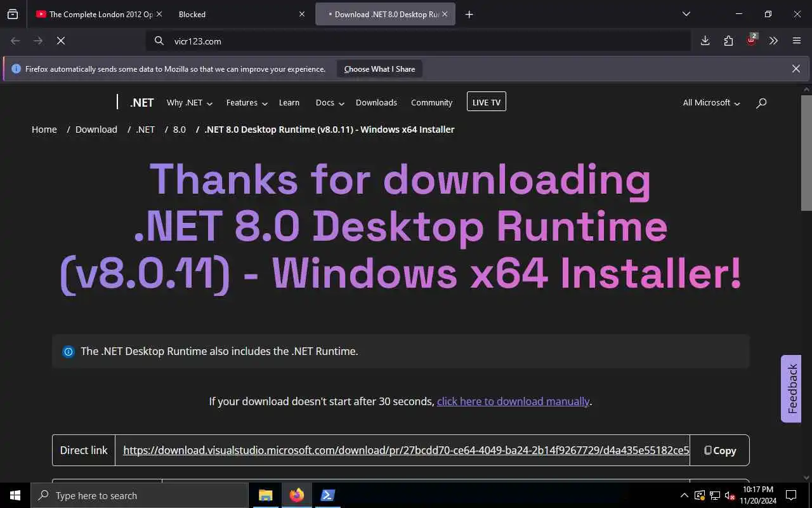Expand the Features menu
The width and height of the screenshot is (812, 508).
(x=247, y=102)
